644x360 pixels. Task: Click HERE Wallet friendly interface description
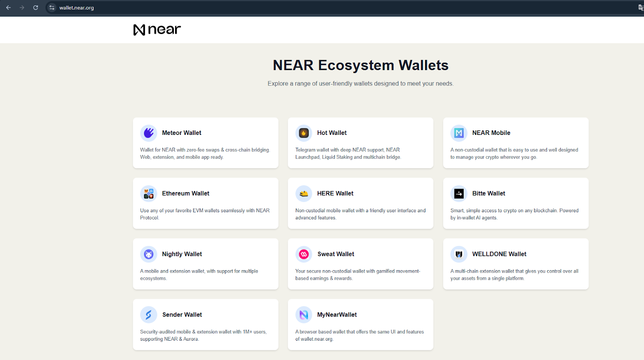coord(360,214)
